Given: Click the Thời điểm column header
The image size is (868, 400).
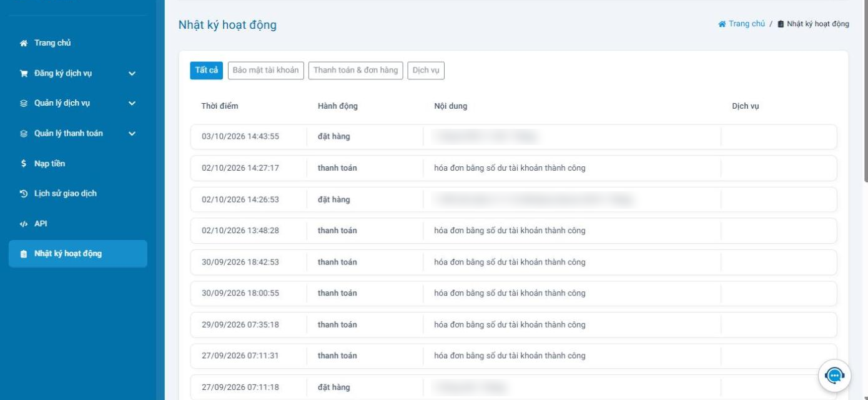Looking at the screenshot, I should click(220, 106).
